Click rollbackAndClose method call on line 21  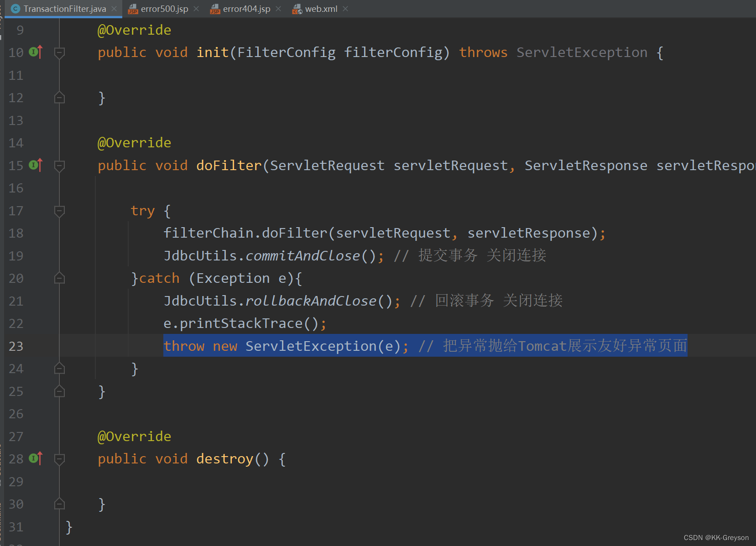pyautogui.click(x=311, y=301)
